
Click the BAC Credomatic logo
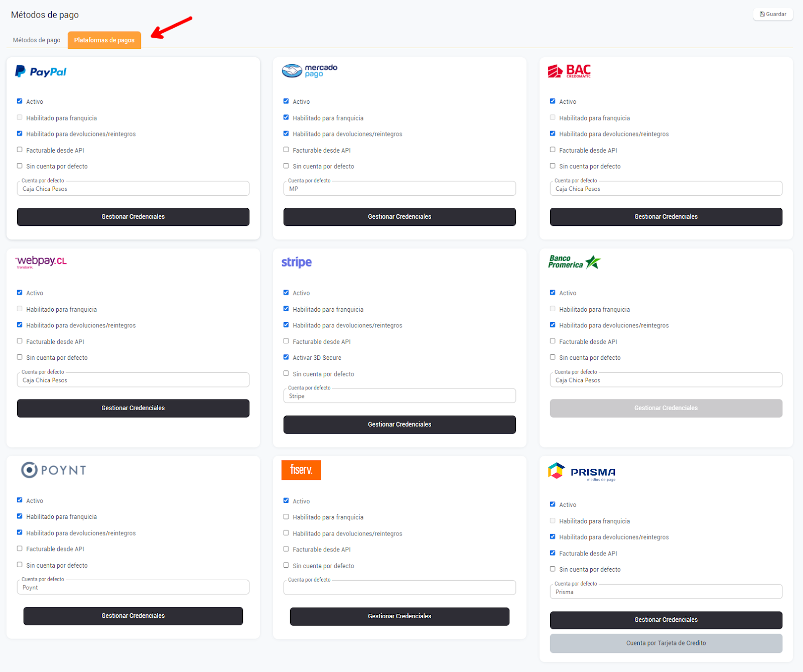click(x=569, y=71)
